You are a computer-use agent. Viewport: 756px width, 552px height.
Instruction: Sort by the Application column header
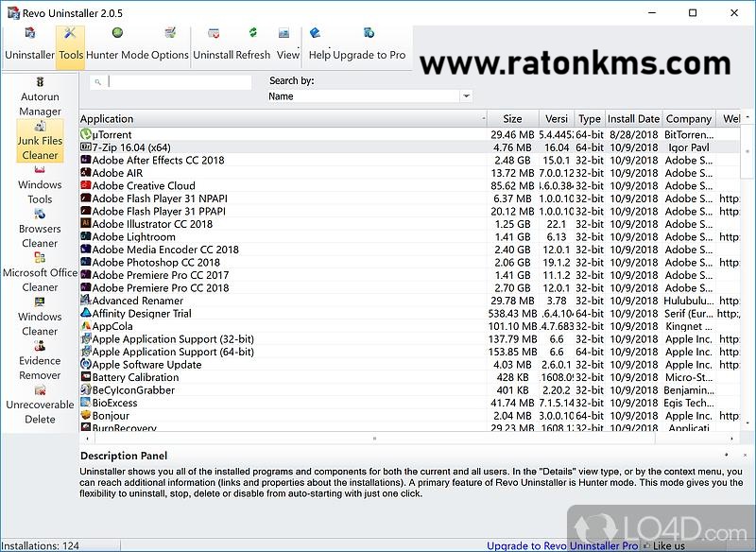tap(283, 118)
